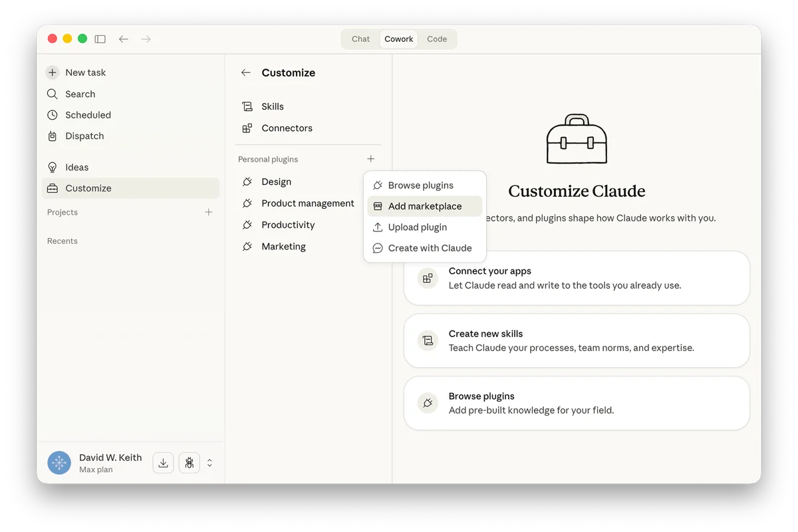
Task: Open Search using the magnifier icon
Action: (x=52, y=94)
